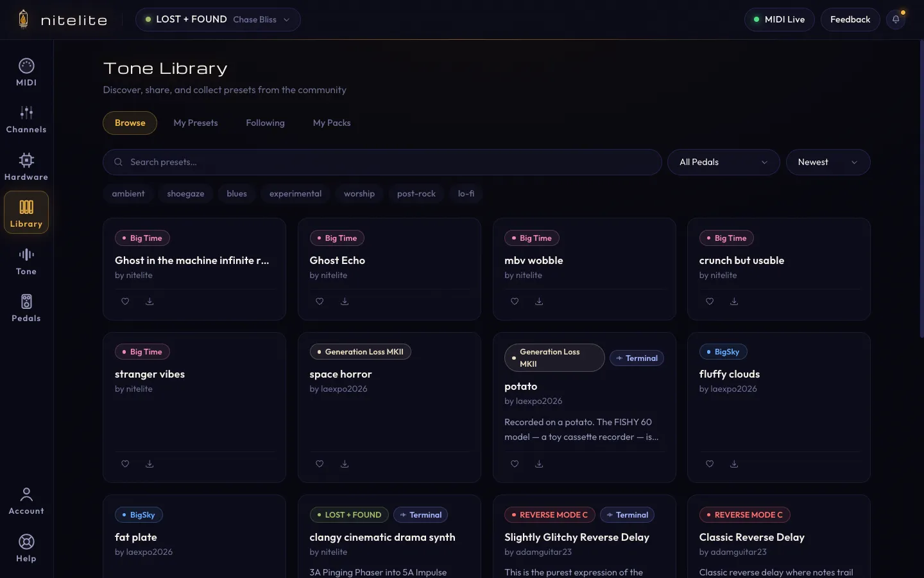Like the Ghost in the machine preset

(125, 301)
